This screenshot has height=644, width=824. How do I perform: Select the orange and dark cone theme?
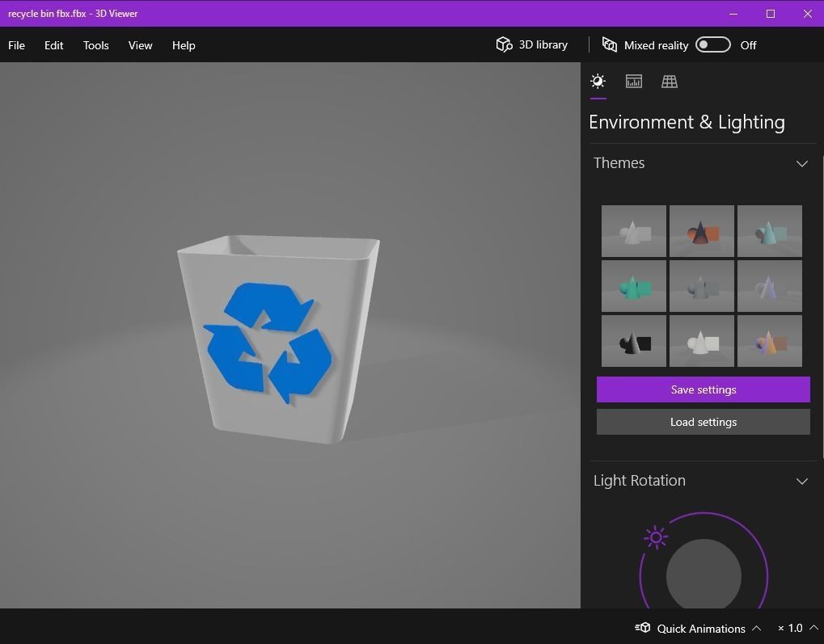click(702, 231)
